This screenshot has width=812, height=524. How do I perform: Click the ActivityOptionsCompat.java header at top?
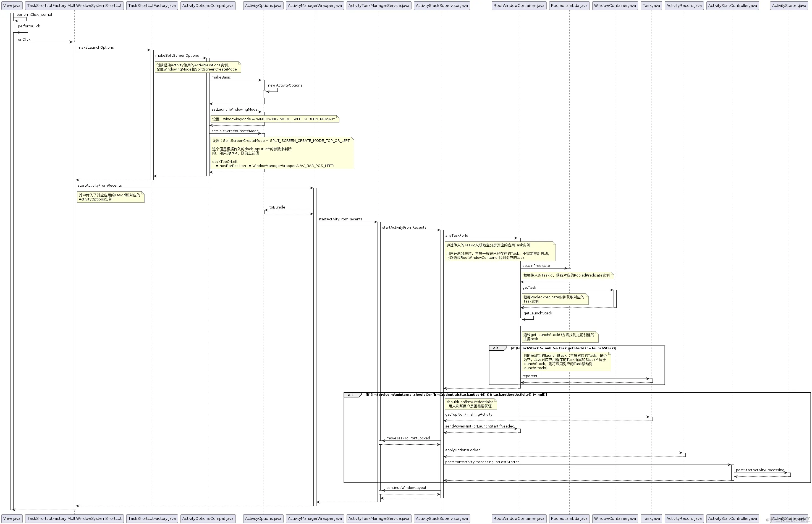coord(208,6)
